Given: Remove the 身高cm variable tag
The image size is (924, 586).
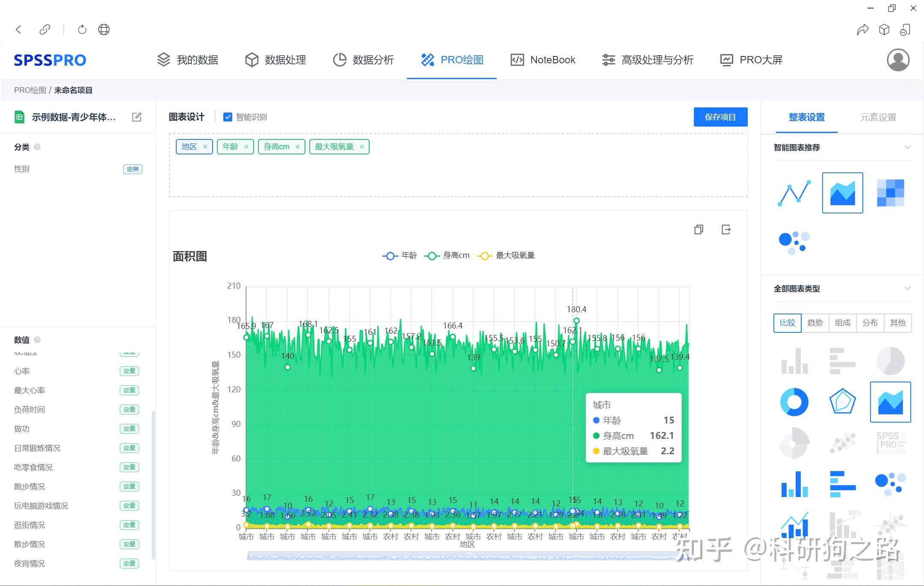Looking at the screenshot, I should (x=298, y=146).
